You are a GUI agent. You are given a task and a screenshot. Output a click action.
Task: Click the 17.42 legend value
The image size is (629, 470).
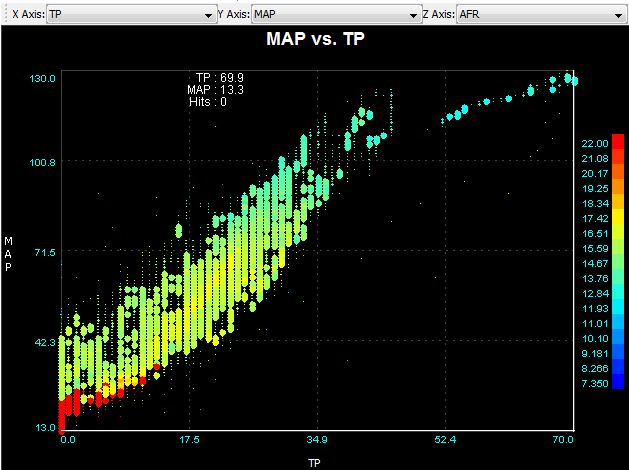(595, 219)
